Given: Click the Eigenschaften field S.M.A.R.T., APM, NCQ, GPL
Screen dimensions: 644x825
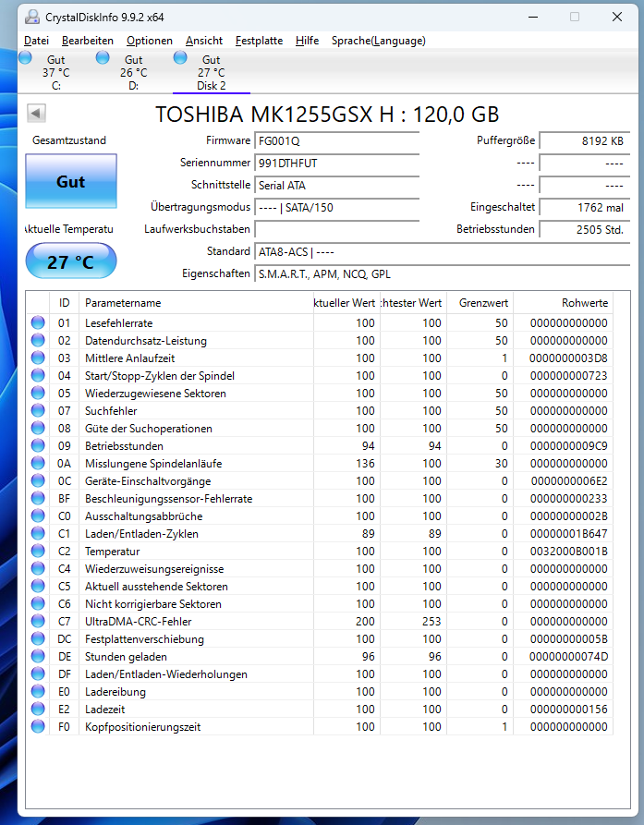Looking at the screenshot, I should 442,274.
